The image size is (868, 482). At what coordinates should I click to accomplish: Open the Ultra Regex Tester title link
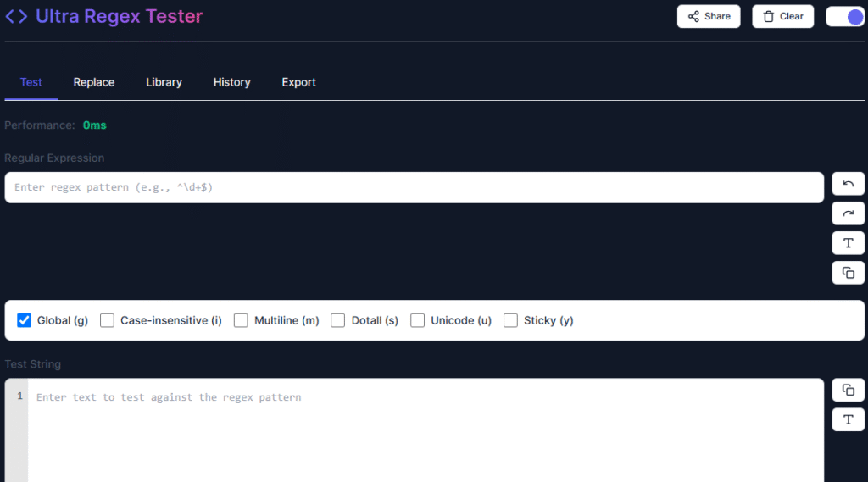pyautogui.click(x=119, y=17)
